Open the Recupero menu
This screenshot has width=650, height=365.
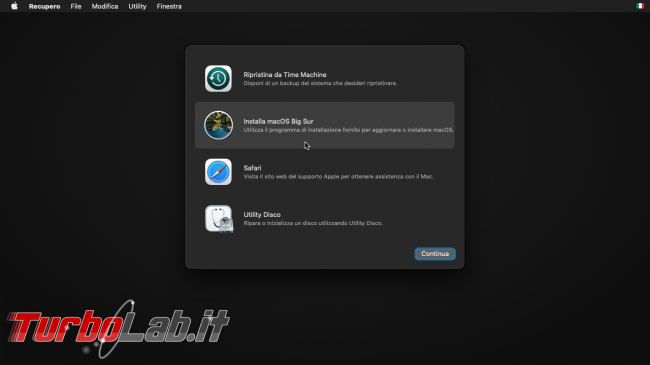pos(44,6)
